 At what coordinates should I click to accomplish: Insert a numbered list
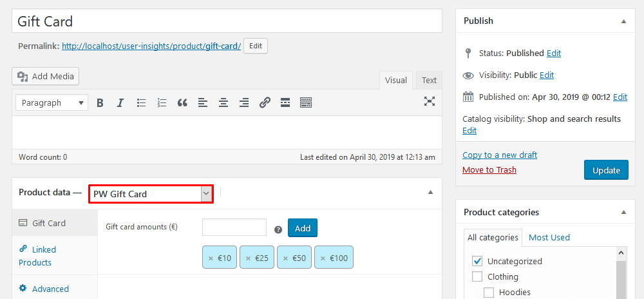point(162,102)
